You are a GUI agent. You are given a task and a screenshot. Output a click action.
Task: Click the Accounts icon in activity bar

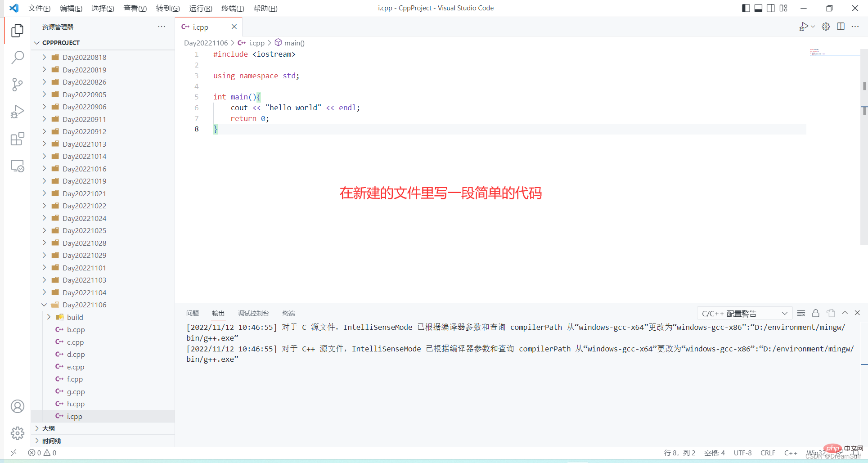click(17, 406)
